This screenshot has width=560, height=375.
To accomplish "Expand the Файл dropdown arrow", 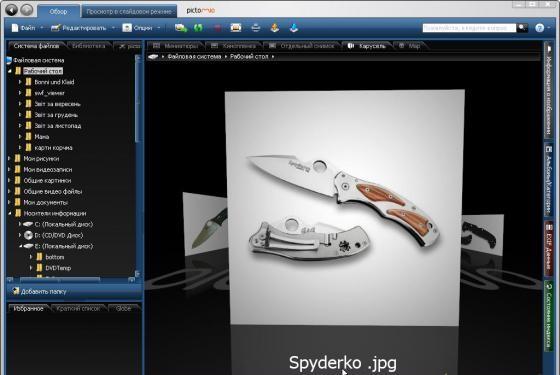I will coord(41,28).
